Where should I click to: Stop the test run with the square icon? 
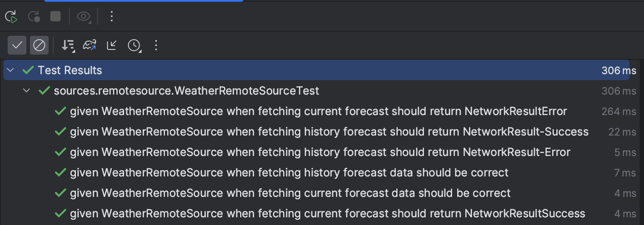[55, 17]
